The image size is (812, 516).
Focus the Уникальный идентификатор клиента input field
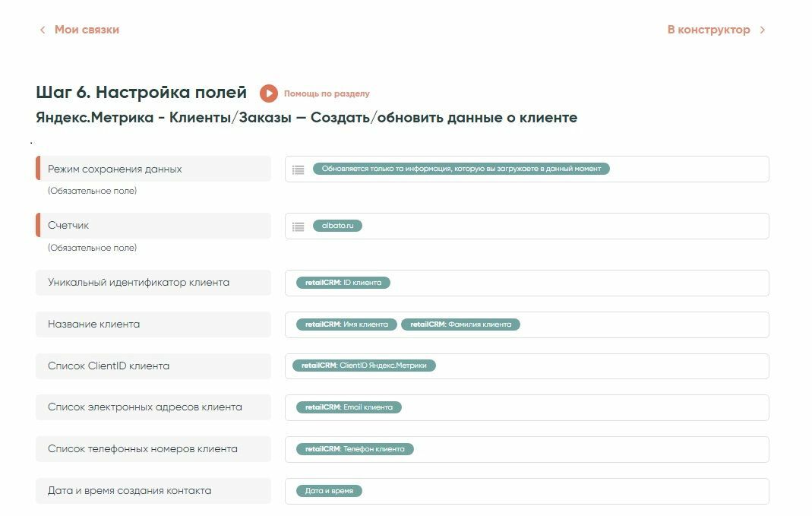(x=577, y=283)
